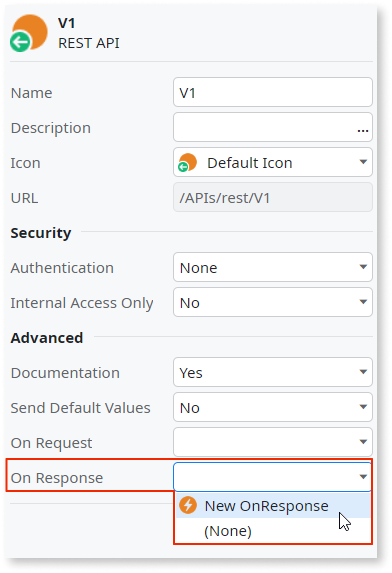Screen dimensions: 392x573
Task: Open the description ellipsis editor
Action: [x=363, y=130]
